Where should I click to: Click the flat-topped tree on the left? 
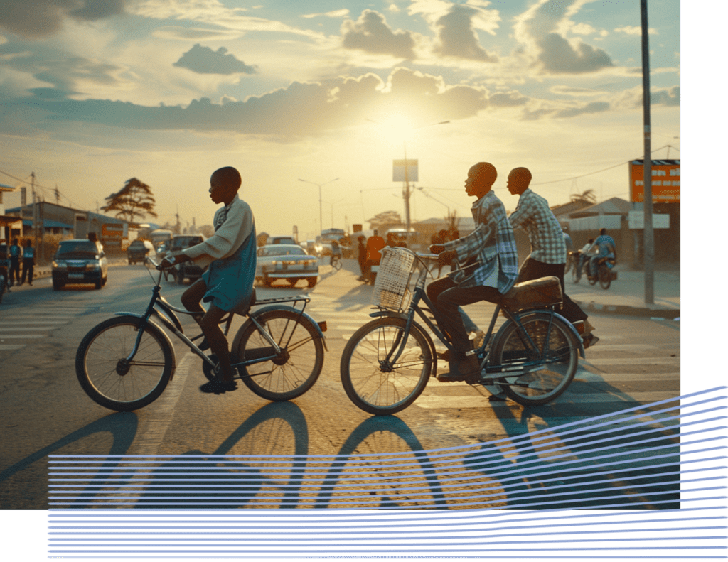point(130,199)
